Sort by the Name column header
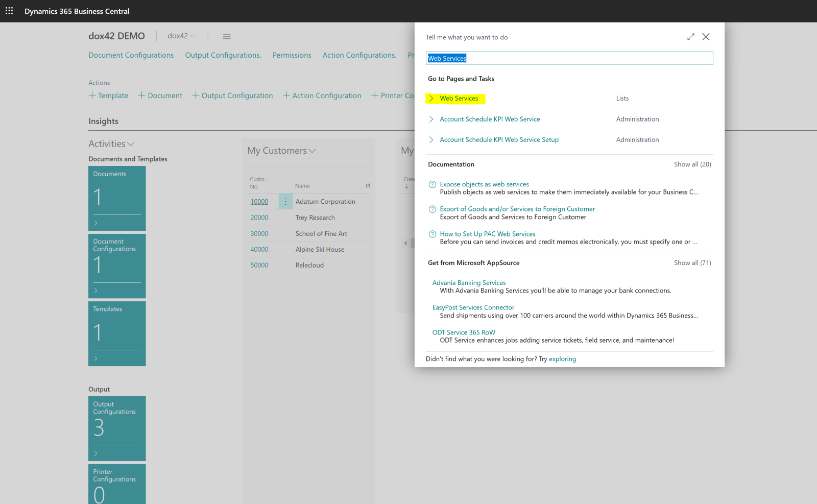817x504 pixels. [302, 186]
